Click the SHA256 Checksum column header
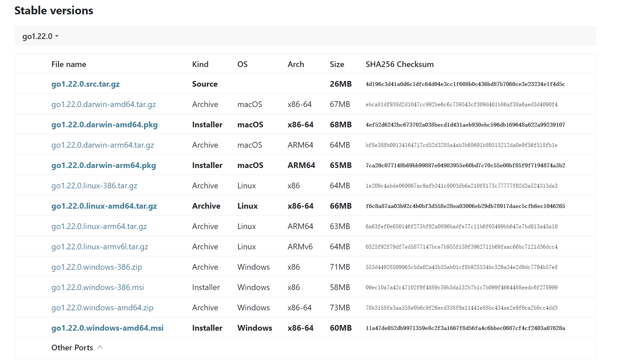The width and height of the screenshot is (619, 364). point(400,64)
